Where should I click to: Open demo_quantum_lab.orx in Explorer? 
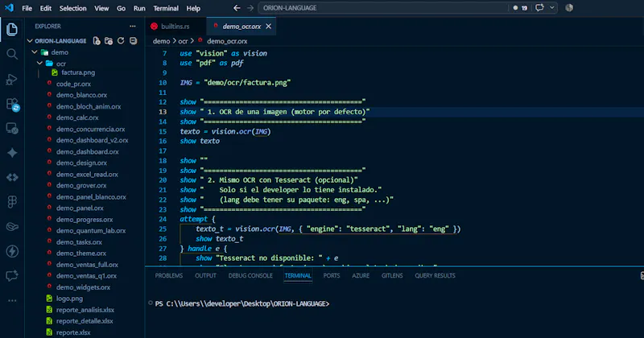tap(91, 230)
